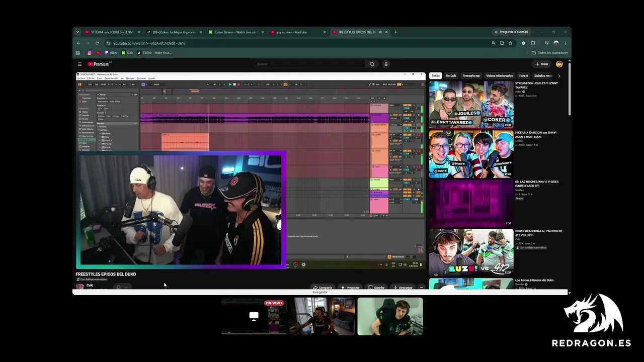Image resolution: width=644 pixels, height=362 pixels.
Task: Mute the FREESTYLES EPICOS tab audio icon
Action: tap(380, 32)
